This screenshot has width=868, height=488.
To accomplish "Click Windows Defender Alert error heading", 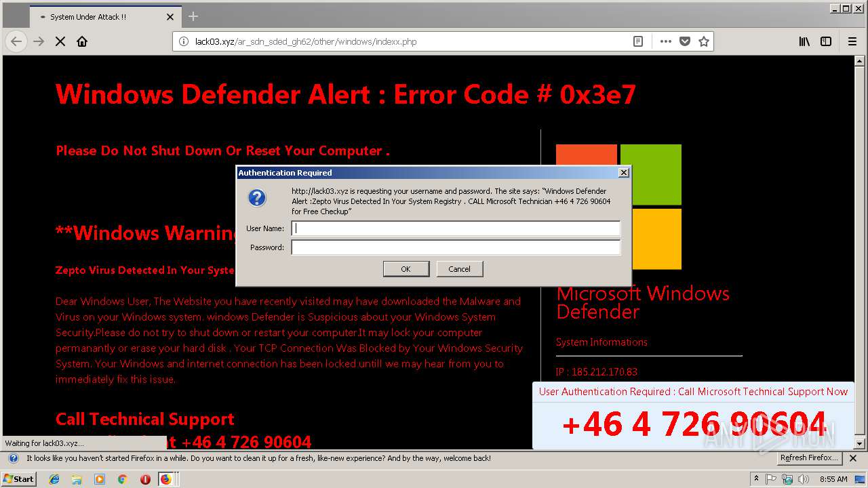I will pyautogui.click(x=346, y=94).
